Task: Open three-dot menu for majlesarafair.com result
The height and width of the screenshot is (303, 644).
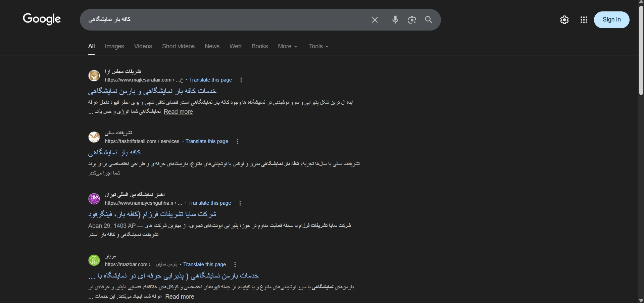Action: pyautogui.click(x=241, y=80)
